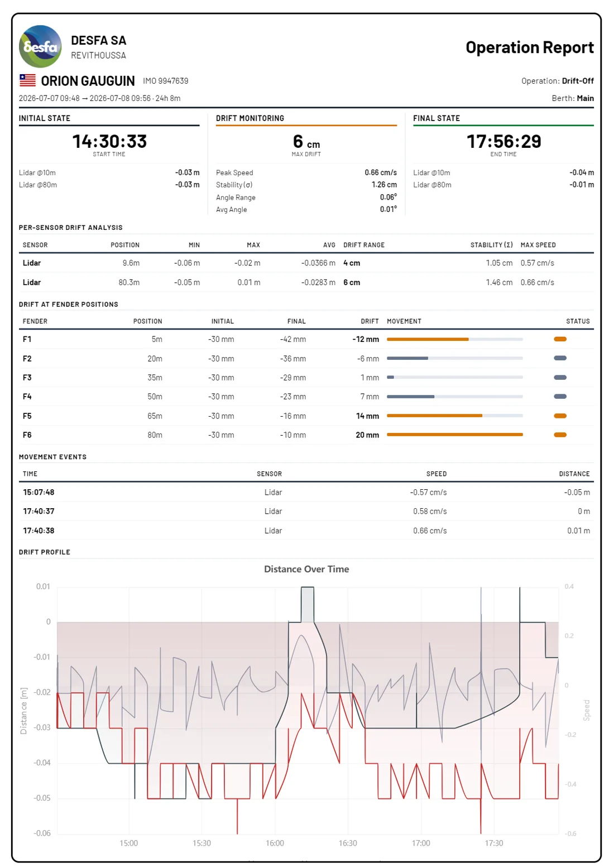Click the F2 gray status pill

(x=560, y=358)
